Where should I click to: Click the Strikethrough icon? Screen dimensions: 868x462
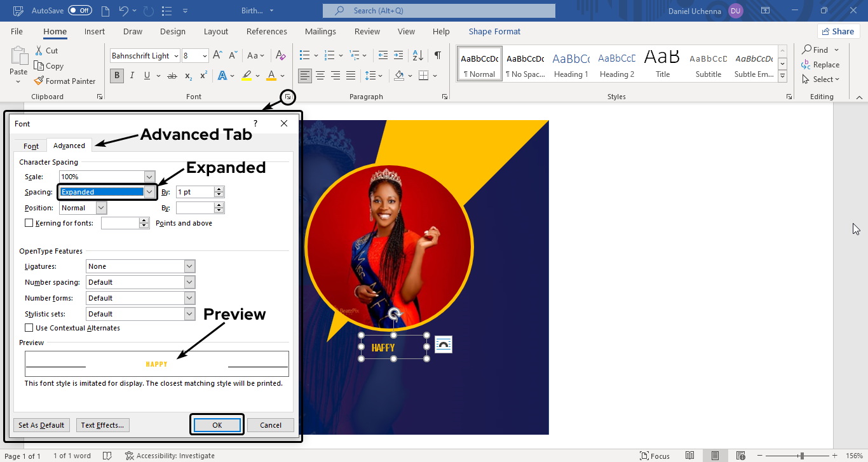(172, 76)
